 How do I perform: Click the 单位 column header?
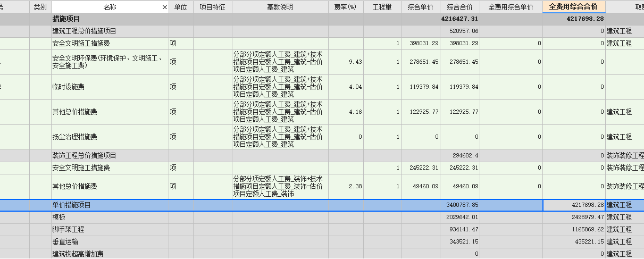[181, 7]
